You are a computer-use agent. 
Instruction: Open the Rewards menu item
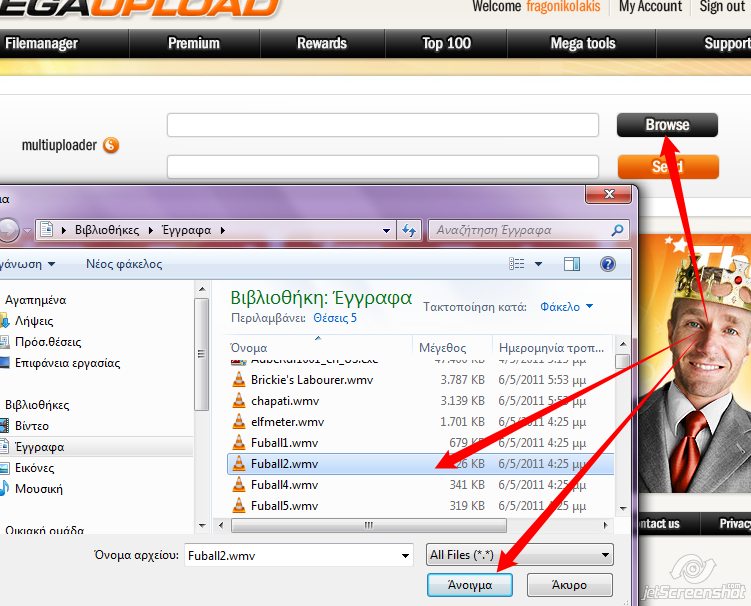coord(322,44)
